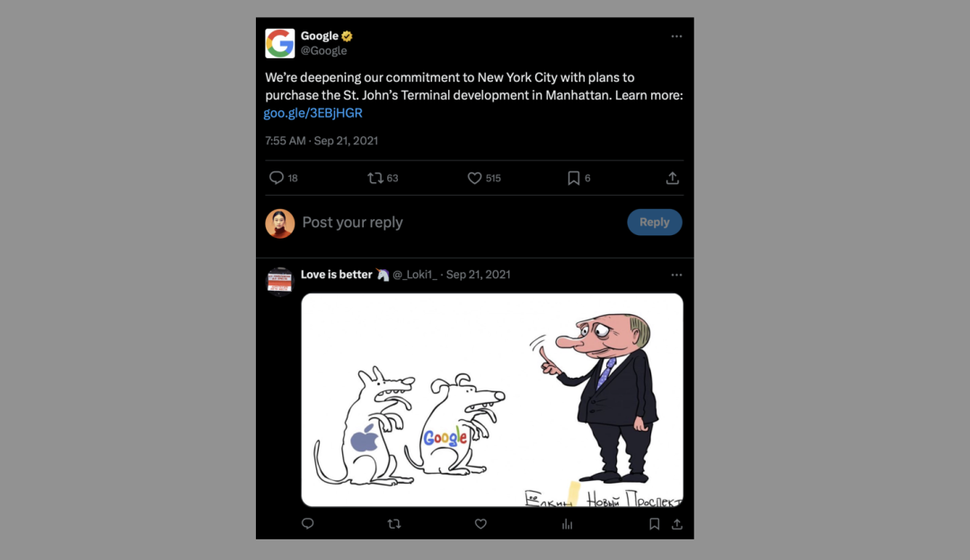The height and width of the screenshot is (560, 970).
Task: Repost the Love is better reply
Action: [x=393, y=523]
